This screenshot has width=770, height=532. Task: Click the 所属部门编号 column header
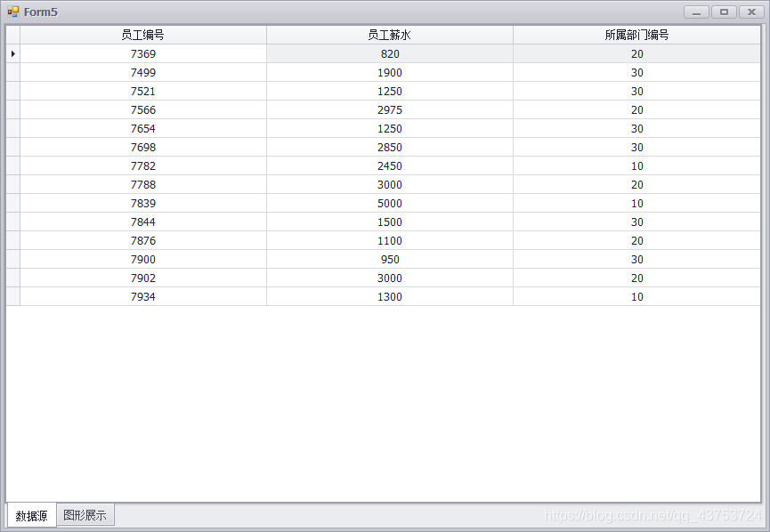click(x=636, y=35)
